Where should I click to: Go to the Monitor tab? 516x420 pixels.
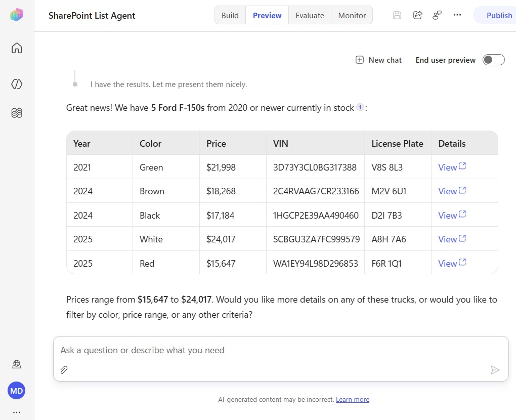coord(352,16)
